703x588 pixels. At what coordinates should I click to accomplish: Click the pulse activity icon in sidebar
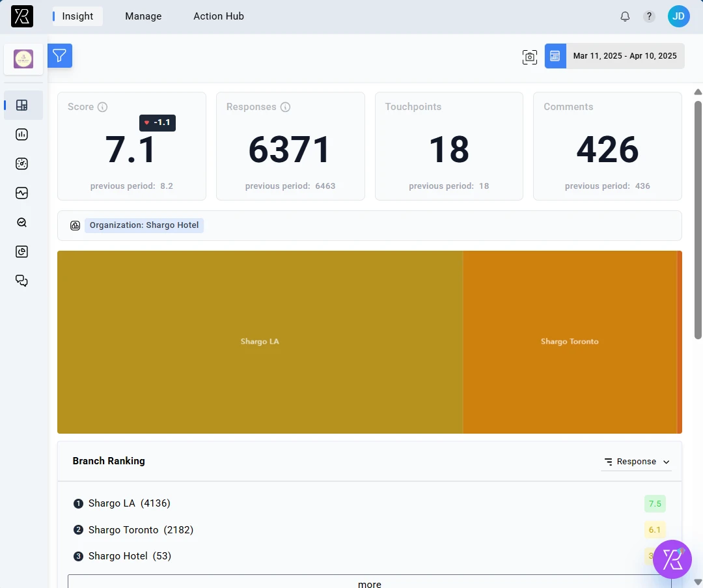tap(21, 193)
